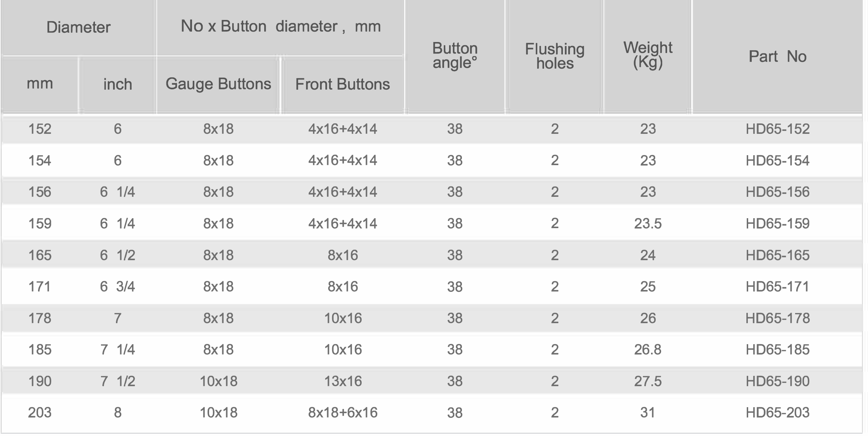Select the 8x18+6x16 front buttons cell
868x436 pixels.
[x=342, y=413]
